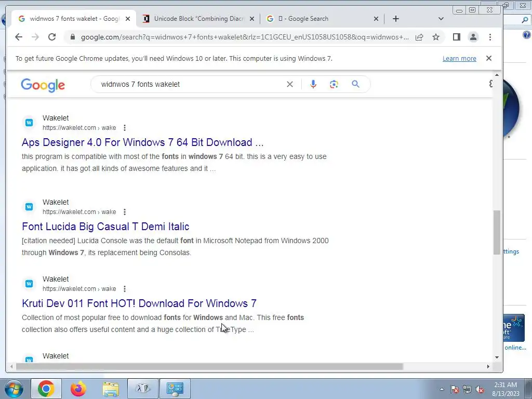532x399 pixels.
Task: Submit search with magnifier icon
Action: click(x=355, y=84)
